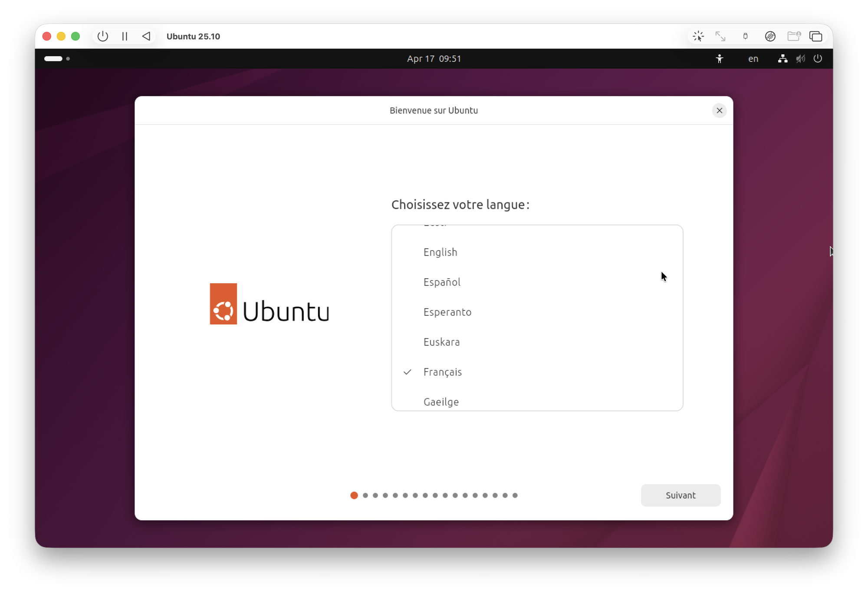
Task: Select English in the language list
Action: [x=440, y=252]
